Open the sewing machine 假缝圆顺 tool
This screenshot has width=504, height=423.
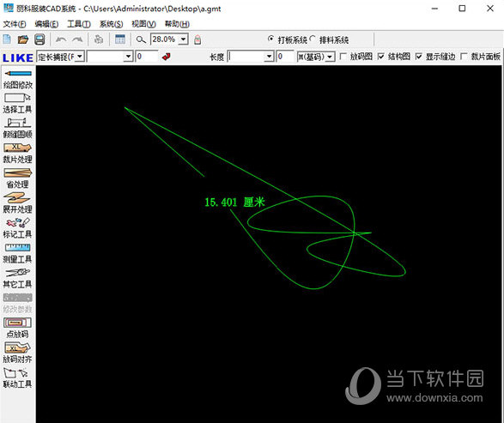[18, 129]
